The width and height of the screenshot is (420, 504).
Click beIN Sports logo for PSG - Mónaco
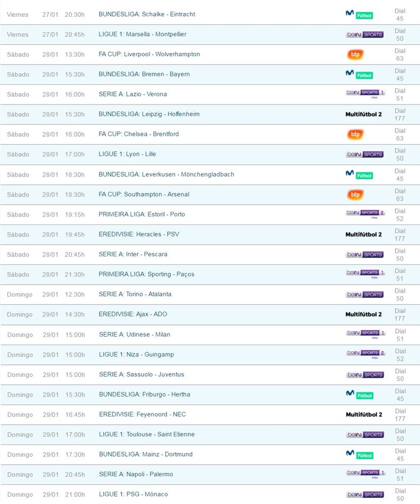point(364,494)
